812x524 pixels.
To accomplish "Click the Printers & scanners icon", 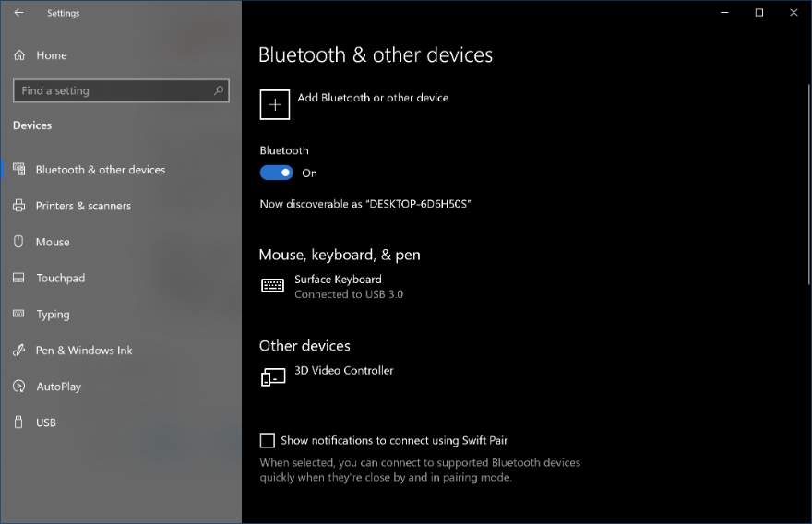I will pyautogui.click(x=18, y=206).
